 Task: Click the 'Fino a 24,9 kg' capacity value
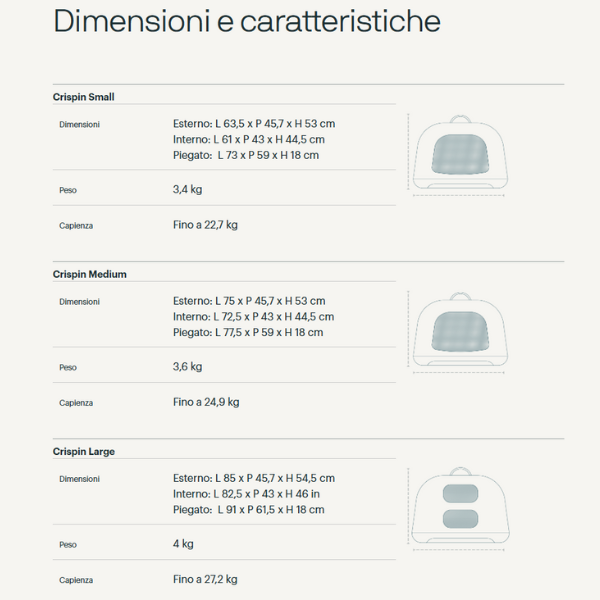[206, 402]
